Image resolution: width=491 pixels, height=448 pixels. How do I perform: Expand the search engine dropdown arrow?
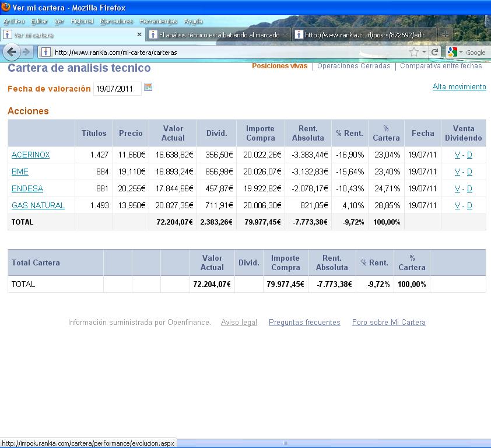pos(461,52)
